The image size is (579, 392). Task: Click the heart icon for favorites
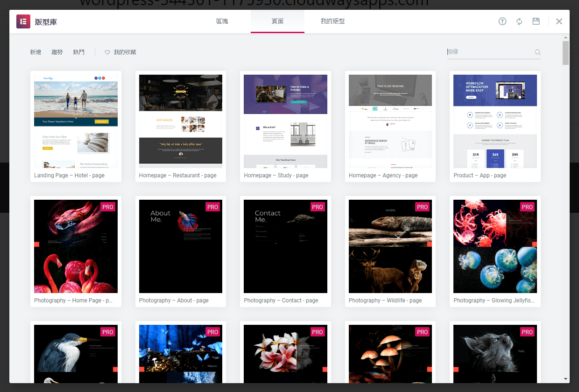click(107, 52)
